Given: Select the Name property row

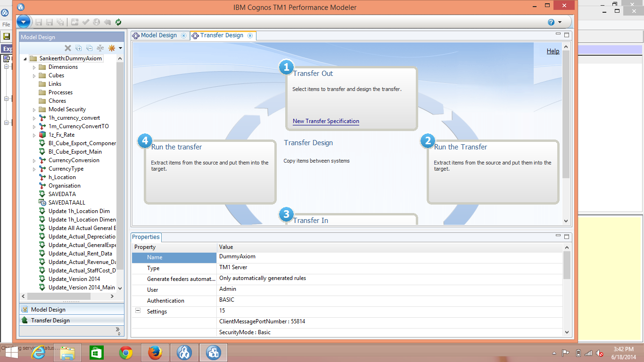Looking at the screenshot, I should (x=347, y=257).
